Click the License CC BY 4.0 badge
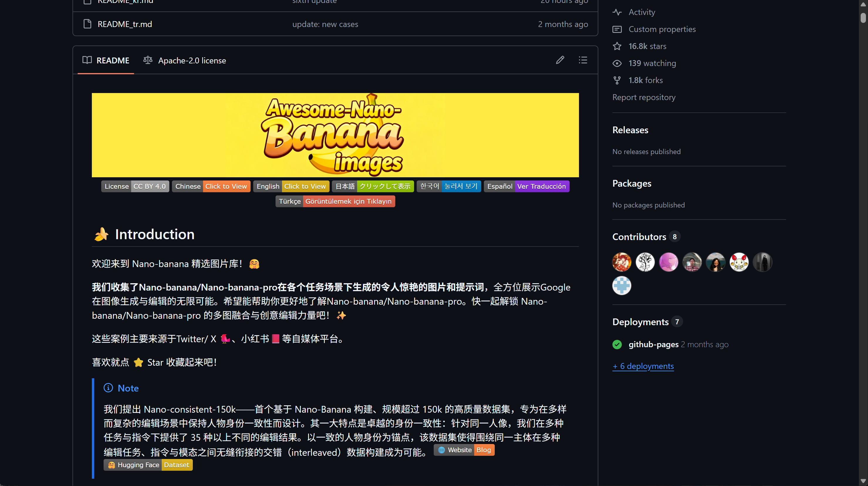 135,186
